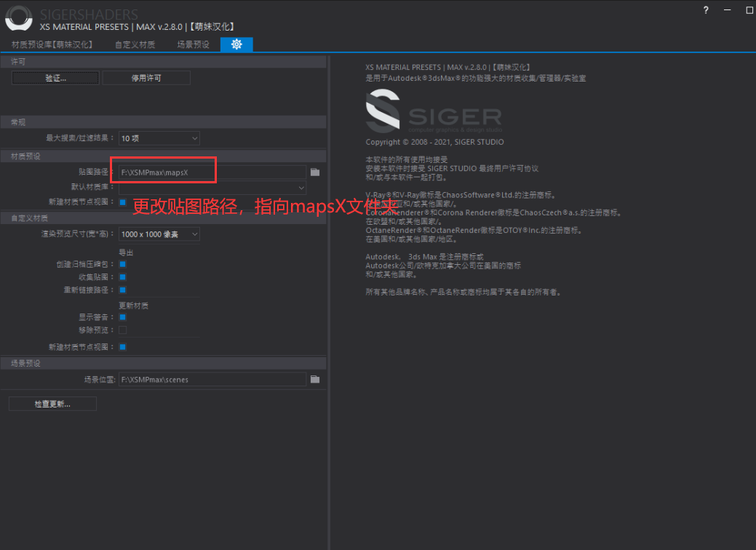Toggle 收集贴图 checkbox
Screen dimensions: 756x550
click(x=122, y=276)
